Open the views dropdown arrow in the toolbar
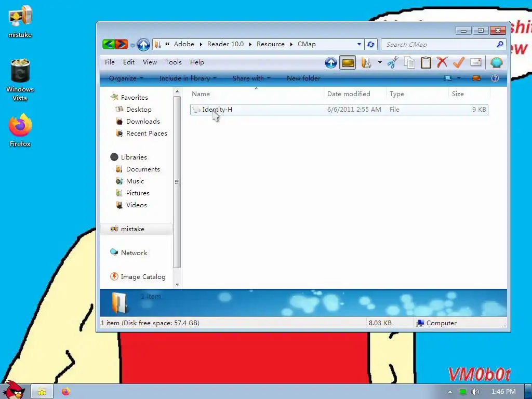 point(380,62)
